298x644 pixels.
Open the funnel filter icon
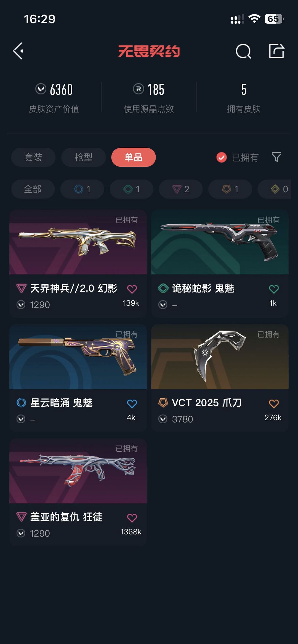click(276, 157)
